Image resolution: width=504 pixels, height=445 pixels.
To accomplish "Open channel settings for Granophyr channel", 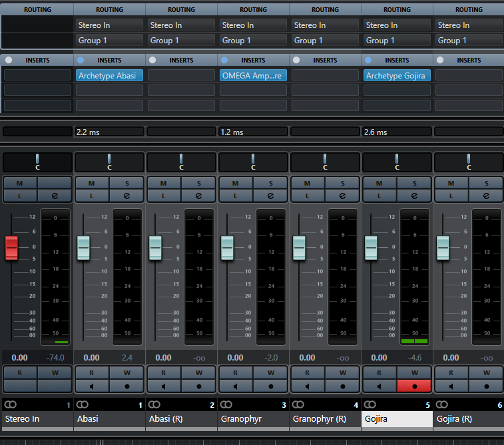I will [x=270, y=196].
